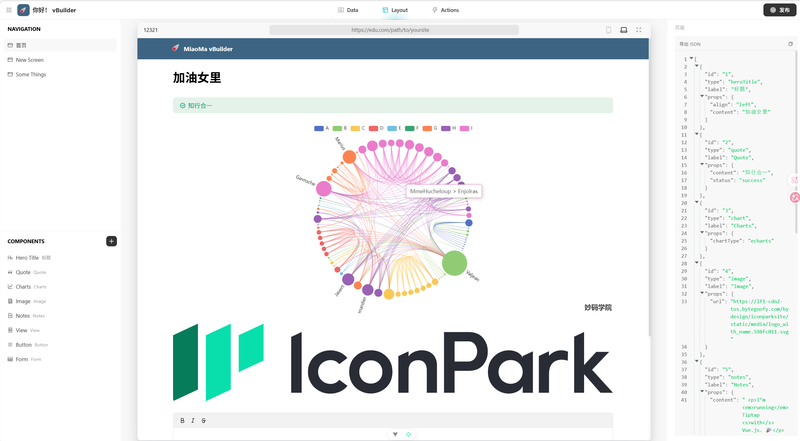Screen dimensions: 800x441
Task: Toggle legend series B in chart
Action: (340, 128)
